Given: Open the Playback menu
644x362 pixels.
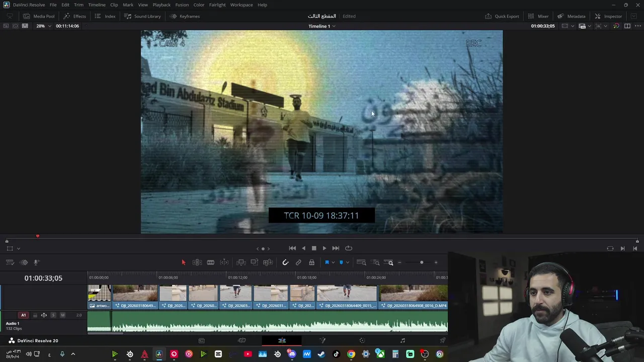Looking at the screenshot, I should point(162,5).
